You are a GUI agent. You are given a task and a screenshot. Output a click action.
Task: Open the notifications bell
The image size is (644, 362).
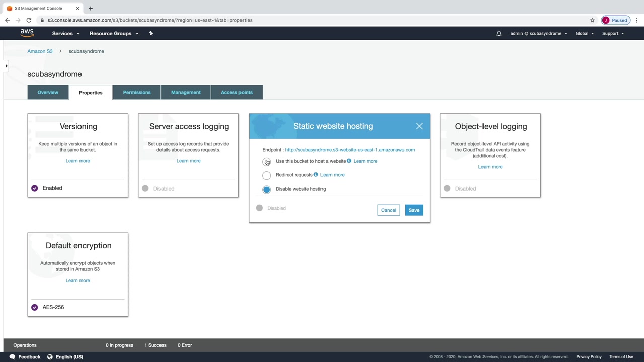(x=499, y=33)
